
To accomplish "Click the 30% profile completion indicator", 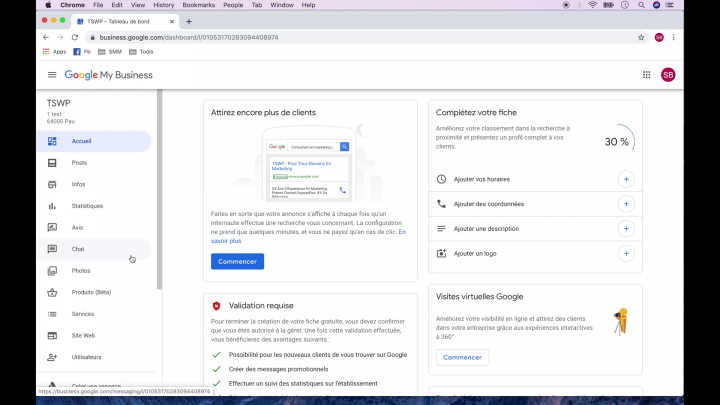I will click(x=617, y=142).
